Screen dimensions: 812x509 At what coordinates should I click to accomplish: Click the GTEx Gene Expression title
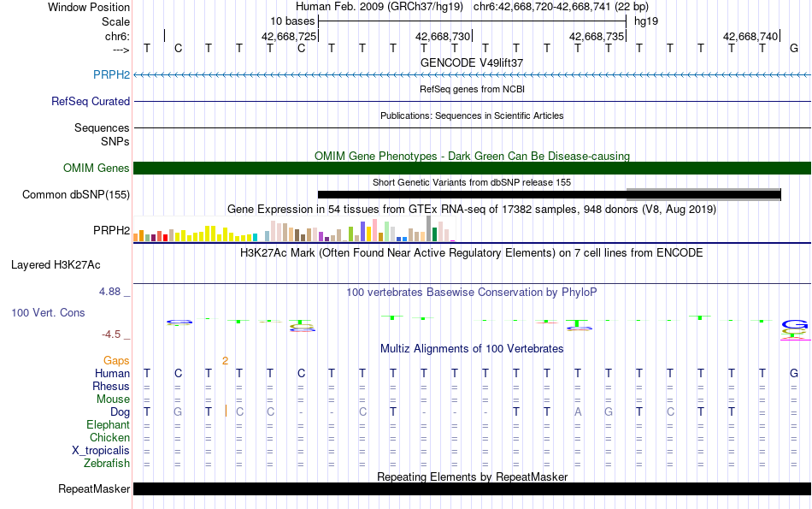coord(472,210)
